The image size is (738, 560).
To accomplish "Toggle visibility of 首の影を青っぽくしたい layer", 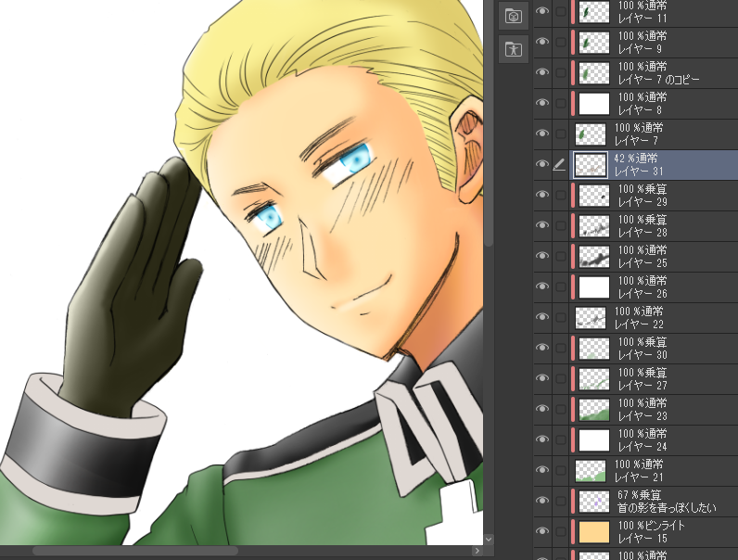I will coord(542,501).
